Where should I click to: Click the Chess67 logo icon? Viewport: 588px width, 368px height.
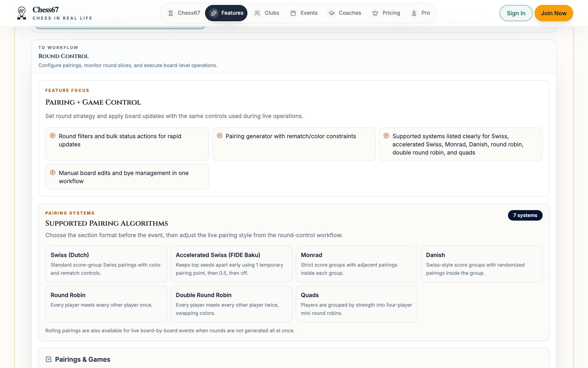22,13
